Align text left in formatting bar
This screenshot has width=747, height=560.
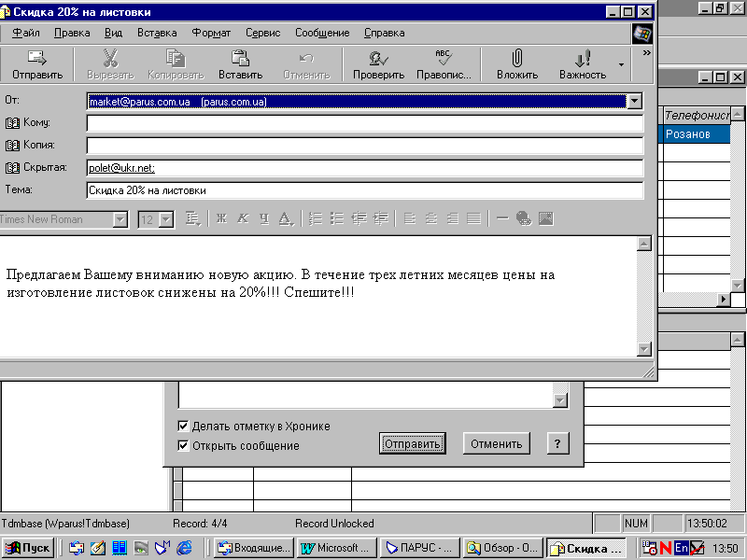point(410,218)
